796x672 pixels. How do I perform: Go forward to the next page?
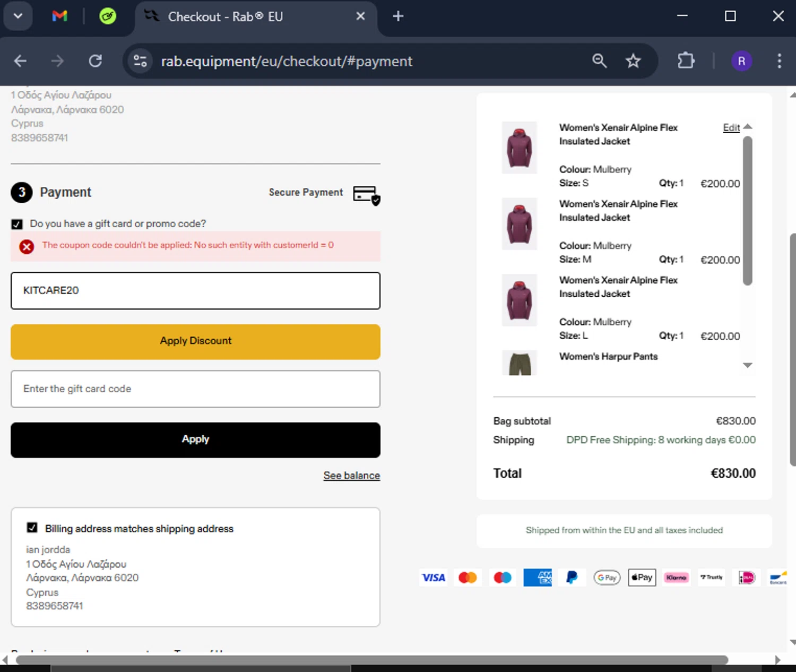click(x=57, y=61)
